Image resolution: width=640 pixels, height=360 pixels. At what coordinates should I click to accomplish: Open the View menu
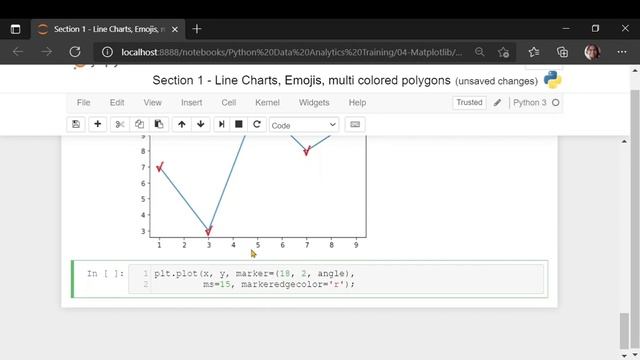[x=152, y=102]
